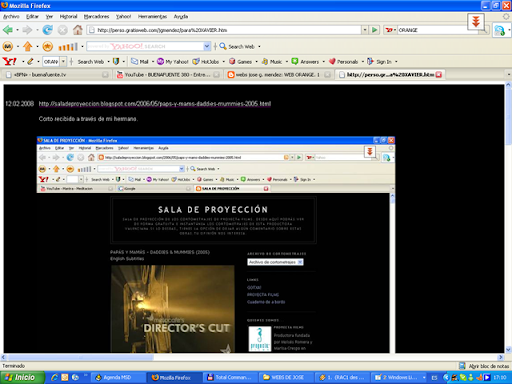Click the vertical scrollbar down arrow
Screen dimensions: 512x384
pos(508,349)
